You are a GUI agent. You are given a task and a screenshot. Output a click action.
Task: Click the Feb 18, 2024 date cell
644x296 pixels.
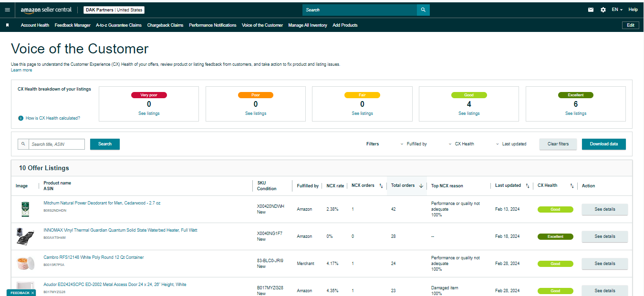point(509,236)
